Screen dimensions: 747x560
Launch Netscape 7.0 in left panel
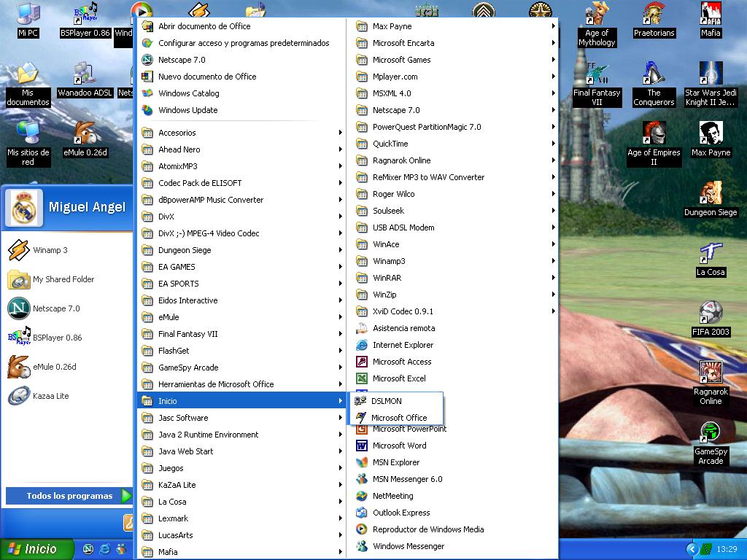pos(55,308)
